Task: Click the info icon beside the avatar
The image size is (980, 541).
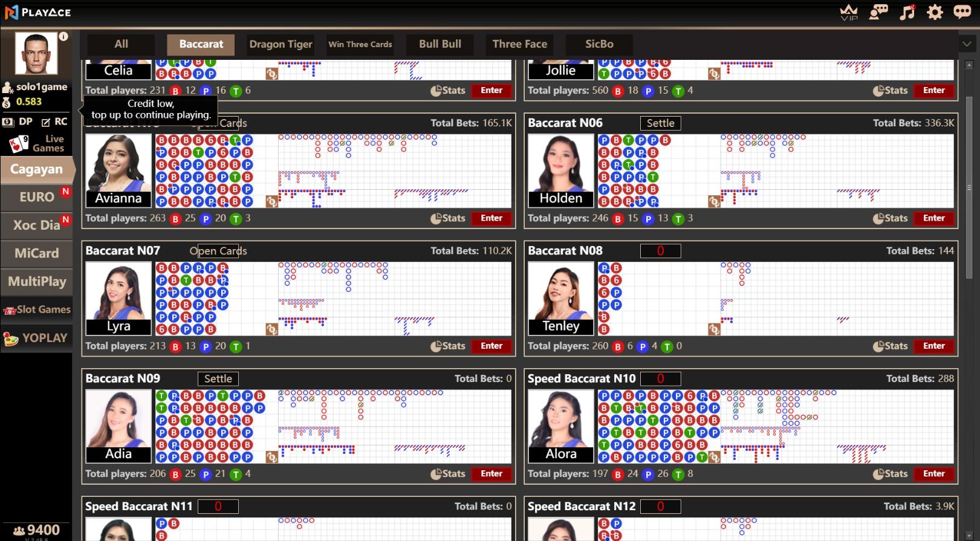Action: pos(63,36)
